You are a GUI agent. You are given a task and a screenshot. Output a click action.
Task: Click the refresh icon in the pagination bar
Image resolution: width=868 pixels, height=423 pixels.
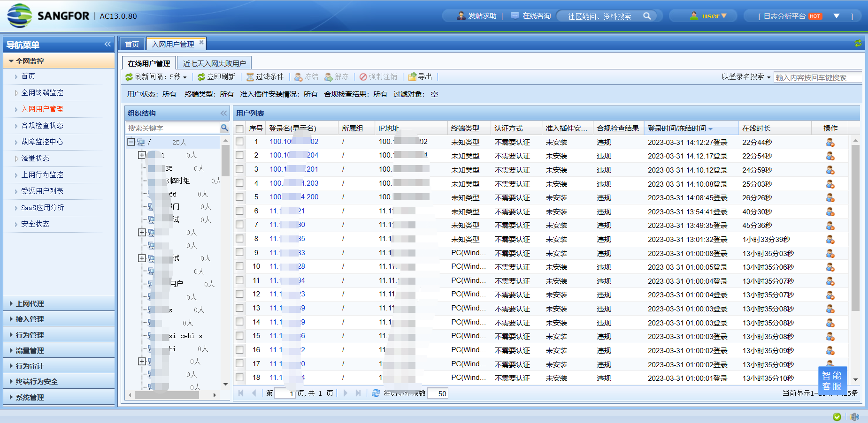(x=376, y=393)
